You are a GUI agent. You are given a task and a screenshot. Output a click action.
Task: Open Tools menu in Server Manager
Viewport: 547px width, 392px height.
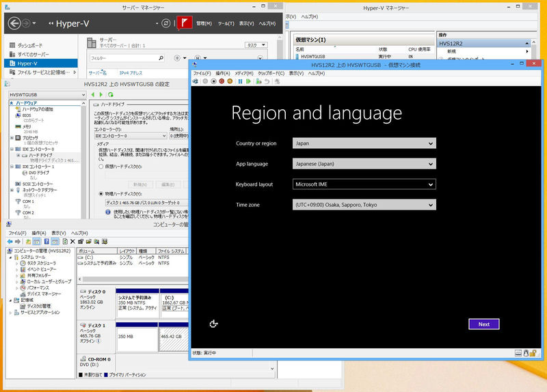click(226, 23)
